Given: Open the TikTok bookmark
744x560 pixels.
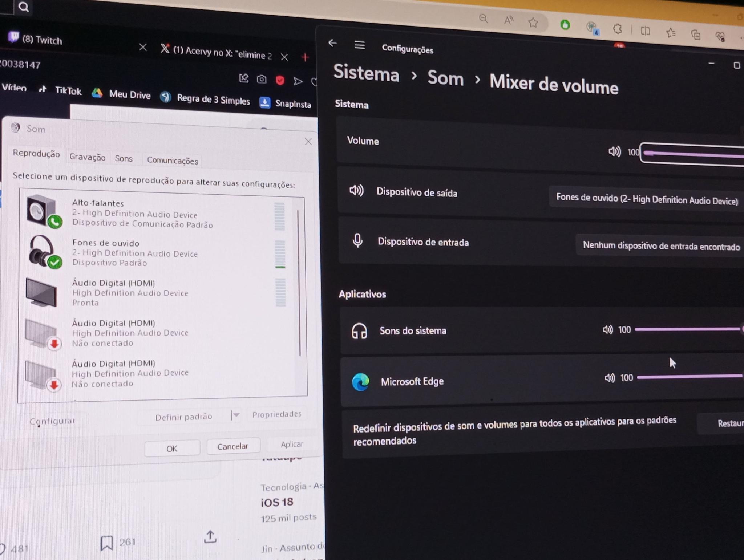Looking at the screenshot, I should tap(61, 90).
